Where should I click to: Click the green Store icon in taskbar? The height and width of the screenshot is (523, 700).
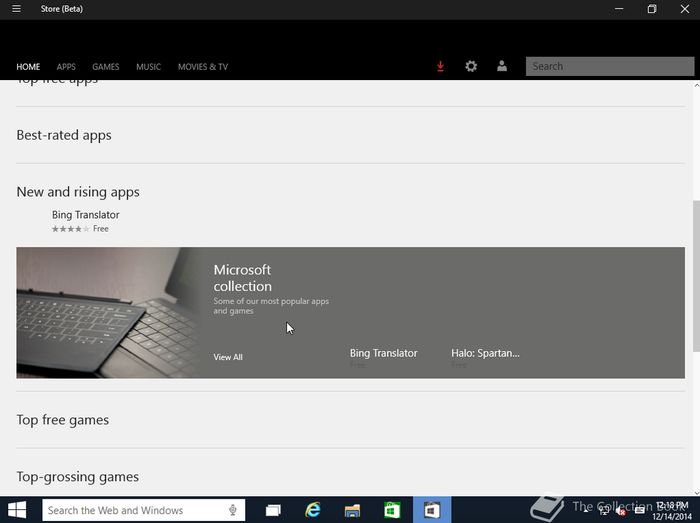[392, 510]
